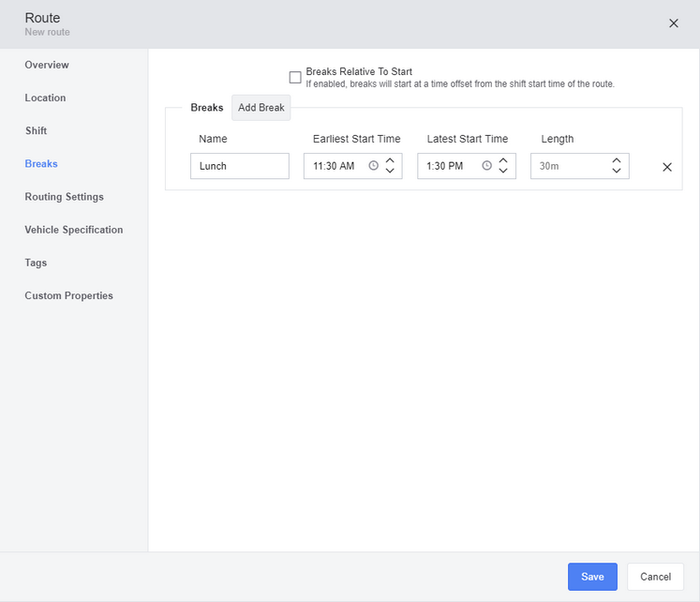Decrease Latest Start Time with down arrow
The image size is (700, 602).
pyautogui.click(x=503, y=171)
